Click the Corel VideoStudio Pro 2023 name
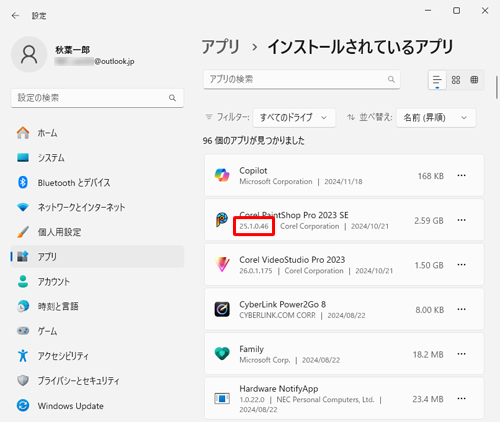This screenshot has height=422, width=500. [292, 260]
